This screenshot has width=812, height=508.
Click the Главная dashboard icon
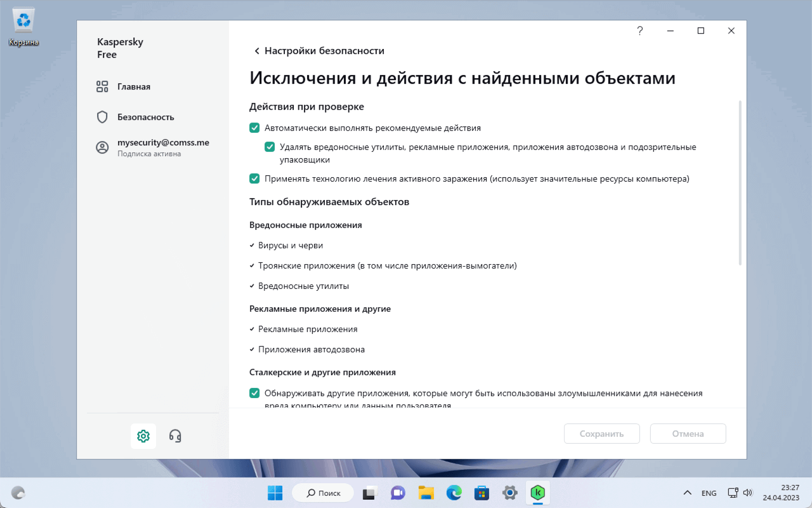102,86
